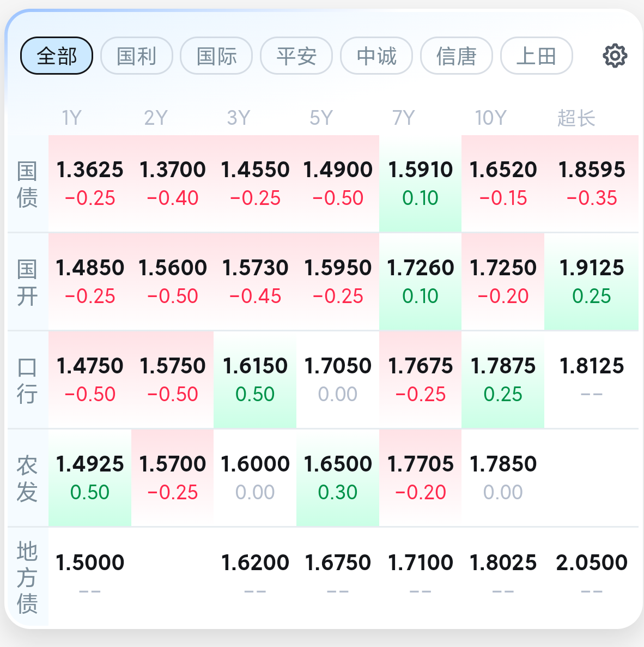Viewport: 644px width, 647px height.
Task: Open the settings gear icon
Action: [x=615, y=56]
